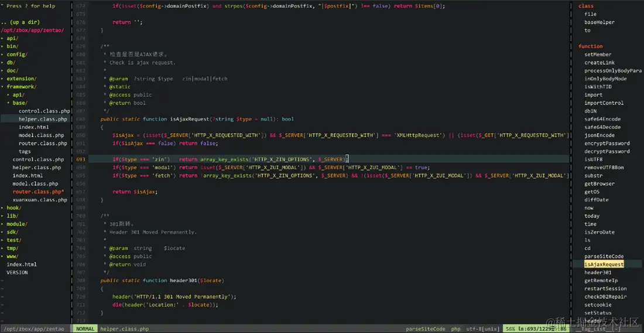Screen dimensions: 644x333
Task: Jump to the importControl tag
Action: [604, 103]
